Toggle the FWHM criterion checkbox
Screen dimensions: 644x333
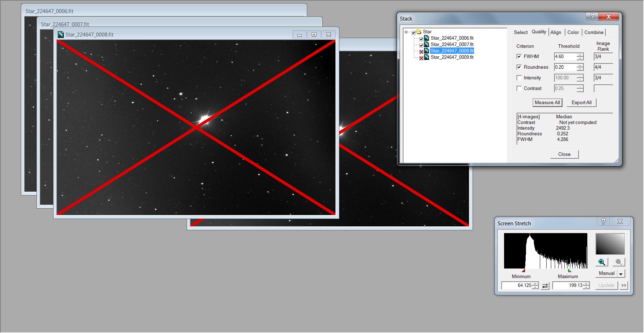519,56
